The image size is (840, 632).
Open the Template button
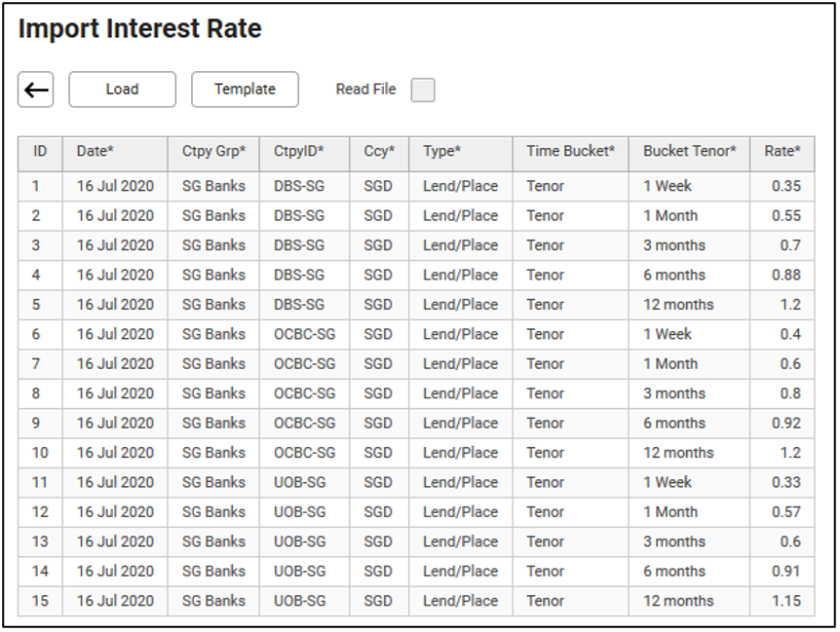[245, 90]
